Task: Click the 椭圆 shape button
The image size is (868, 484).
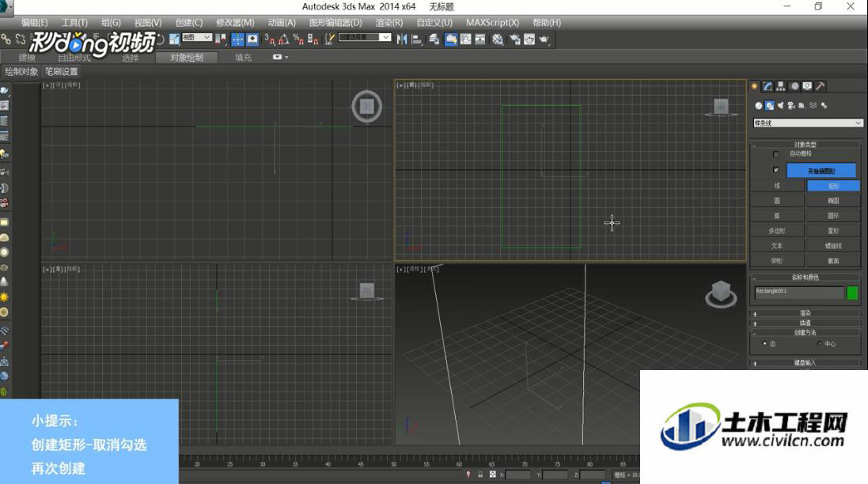Action: pos(833,201)
